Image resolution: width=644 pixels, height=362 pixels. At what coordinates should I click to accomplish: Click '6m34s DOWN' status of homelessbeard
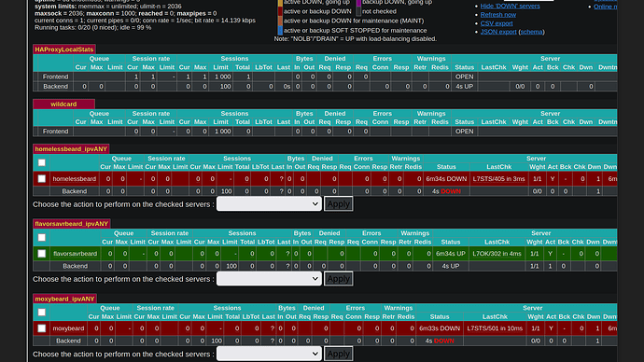(x=446, y=178)
